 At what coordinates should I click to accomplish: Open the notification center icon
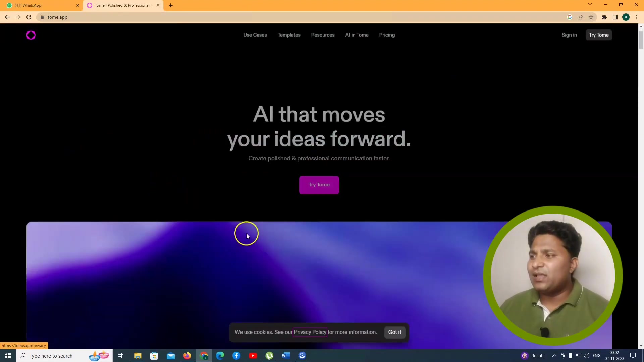(633, 356)
